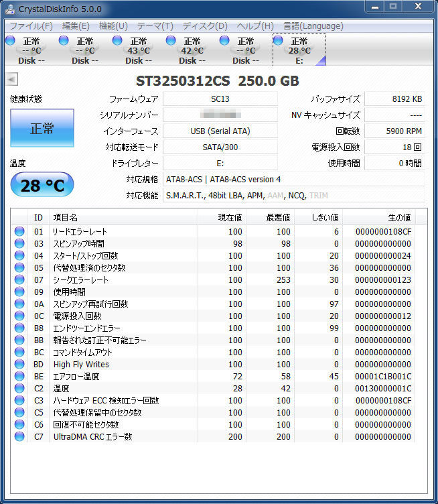Click the 生の値 column header
Screen dimensions: 438x504
[379, 218]
